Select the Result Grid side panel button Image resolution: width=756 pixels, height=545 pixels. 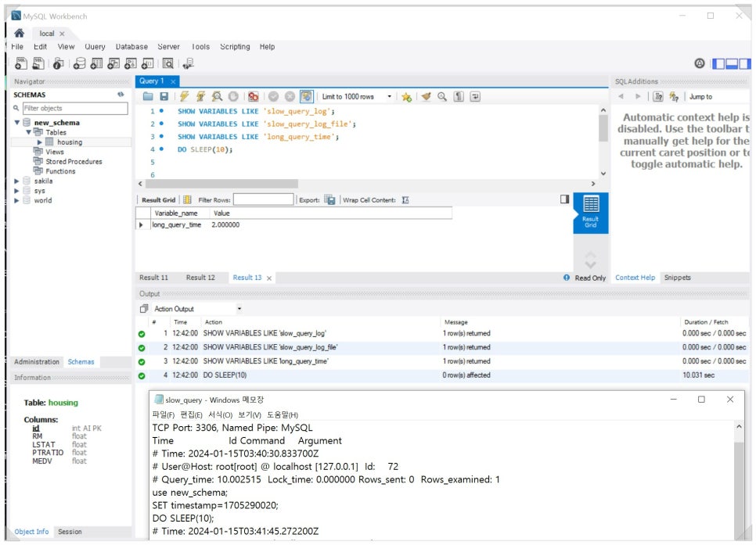(591, 212)
